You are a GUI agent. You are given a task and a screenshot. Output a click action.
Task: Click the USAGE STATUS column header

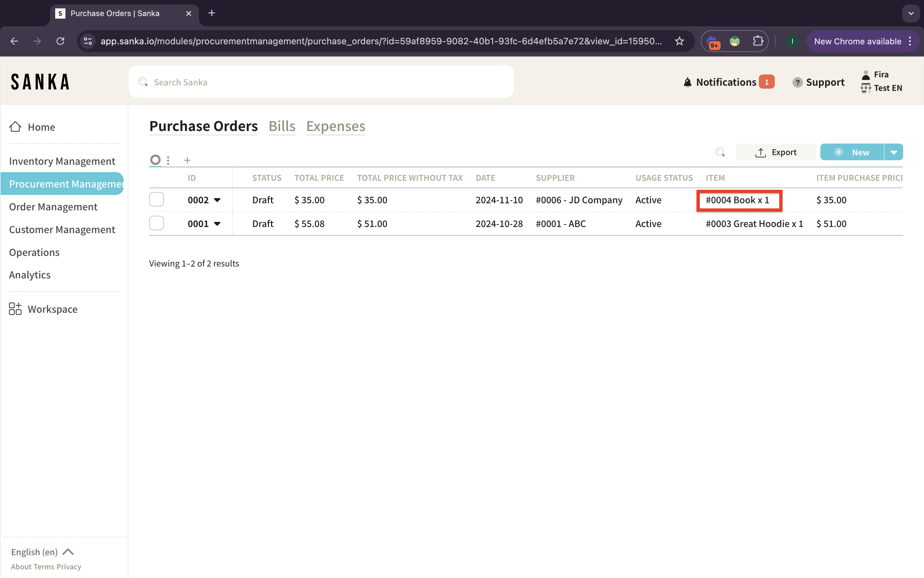coord(664,178)
